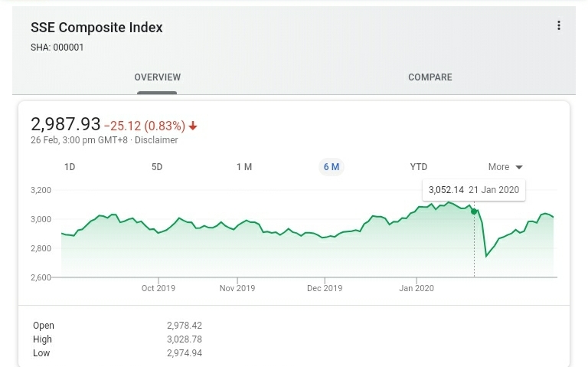Select the 6 M chart range
This screenshot has height=367, width=588.
pos(332,167)
